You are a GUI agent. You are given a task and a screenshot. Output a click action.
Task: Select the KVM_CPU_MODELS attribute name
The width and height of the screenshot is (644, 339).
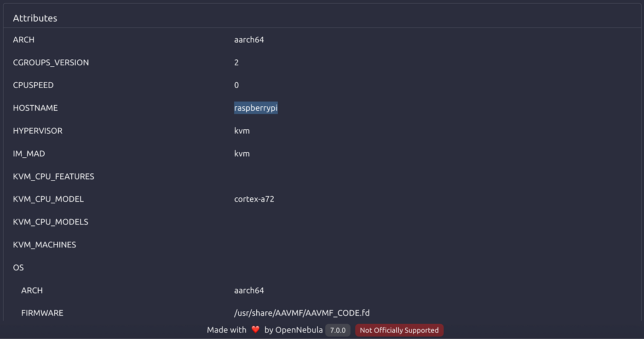(51, 222)
